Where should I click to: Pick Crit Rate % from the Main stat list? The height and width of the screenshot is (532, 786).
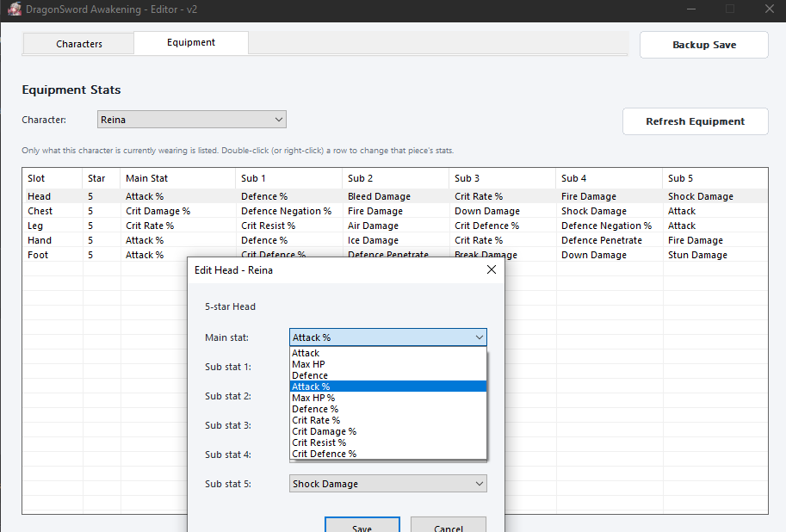tap(388, 420)
